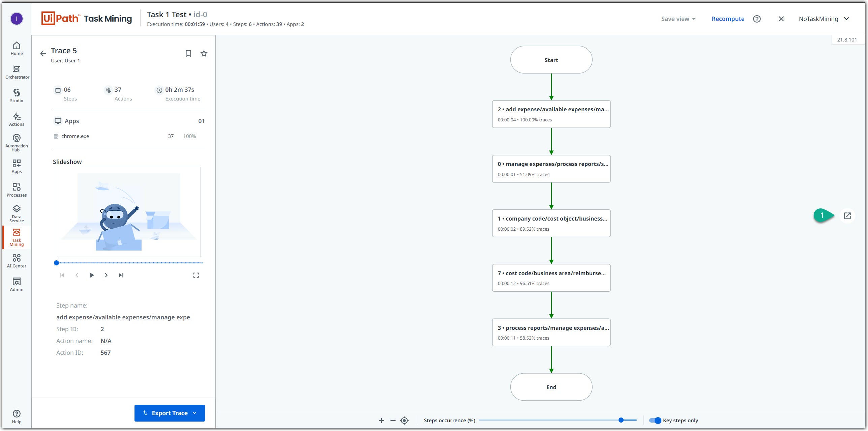This screenshot has height=431, width=868.
Task: Go back using the arrow beside Trace 5
Action: click(x=43, y=53)
